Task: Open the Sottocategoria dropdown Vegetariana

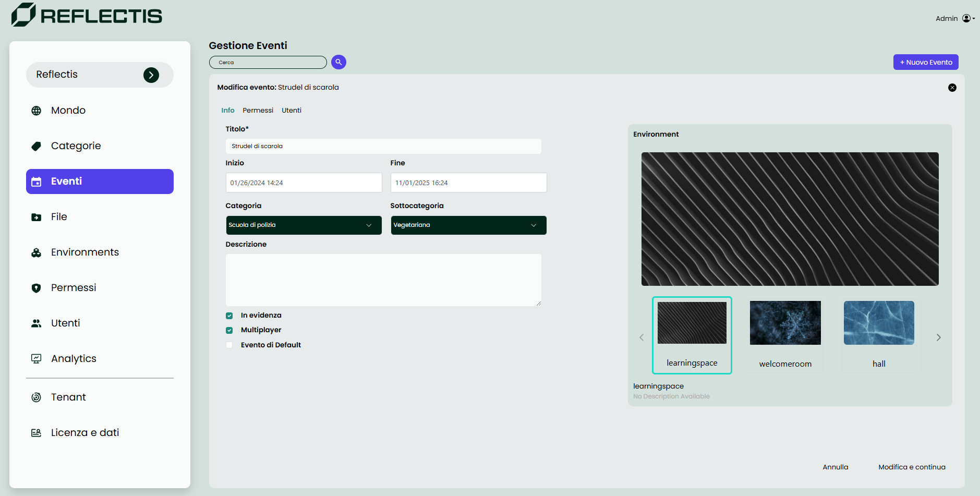Action: (468, 225)
